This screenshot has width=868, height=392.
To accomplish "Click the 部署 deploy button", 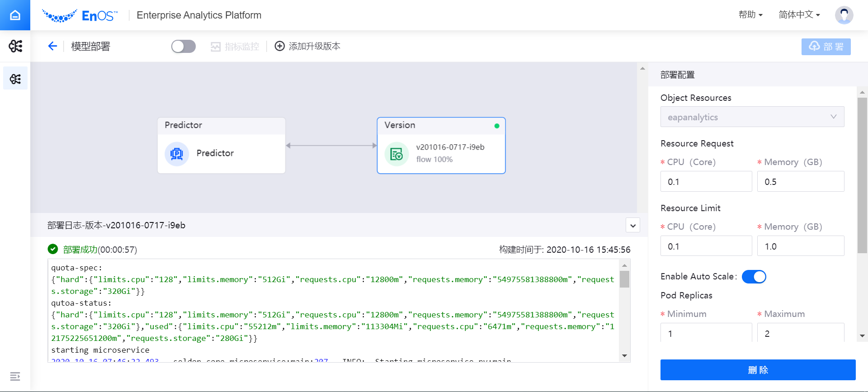I will click(x=826, y=47).
